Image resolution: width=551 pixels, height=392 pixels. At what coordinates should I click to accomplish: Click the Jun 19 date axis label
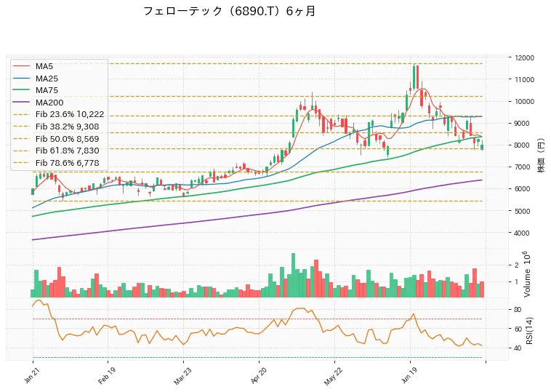point(409,375)
